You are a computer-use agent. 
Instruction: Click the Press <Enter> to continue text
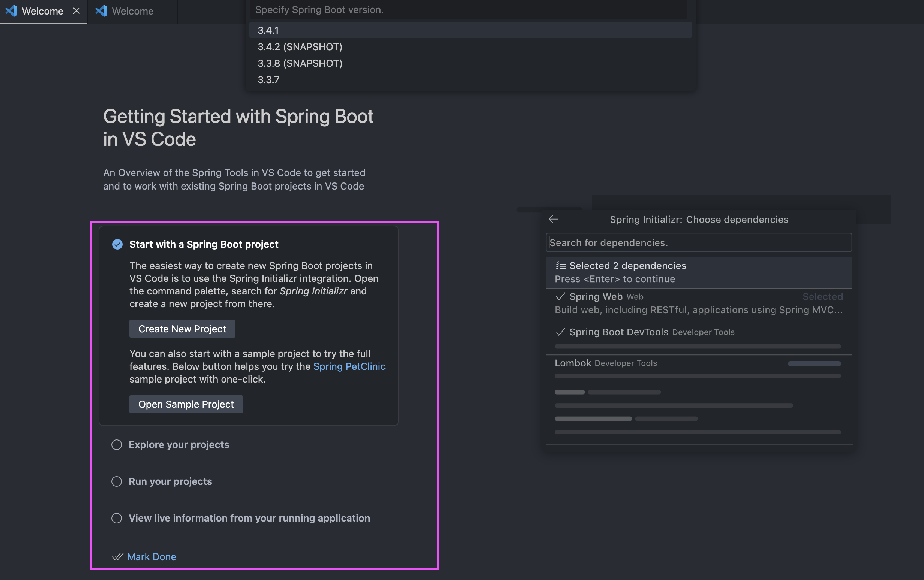click(x=615, y=279)
